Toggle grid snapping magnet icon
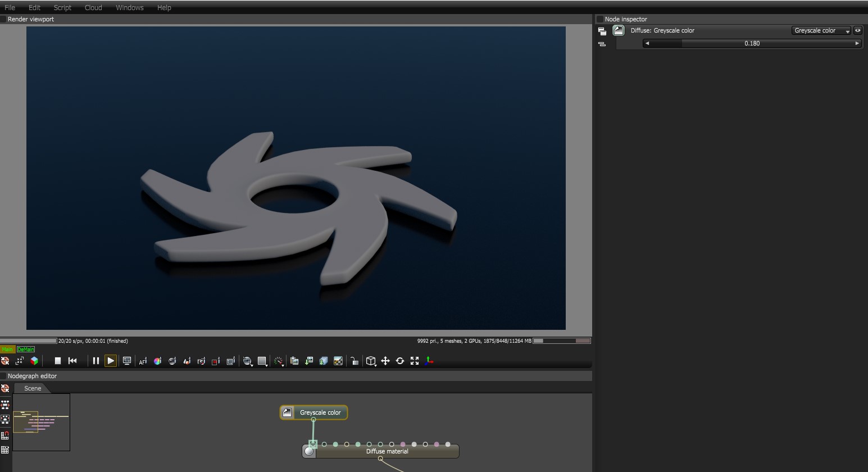 point(5,435)
